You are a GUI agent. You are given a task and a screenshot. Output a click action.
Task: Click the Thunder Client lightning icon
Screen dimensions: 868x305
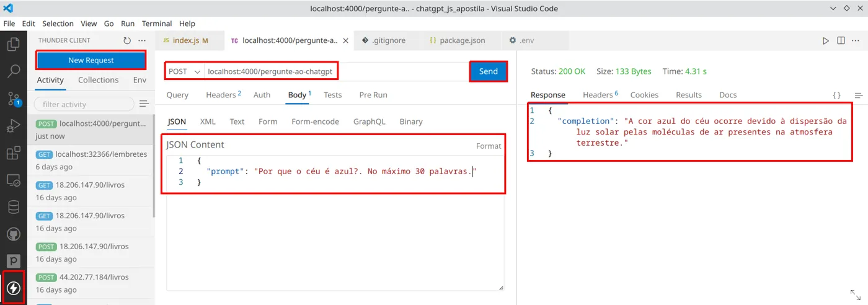pos(13,288)
